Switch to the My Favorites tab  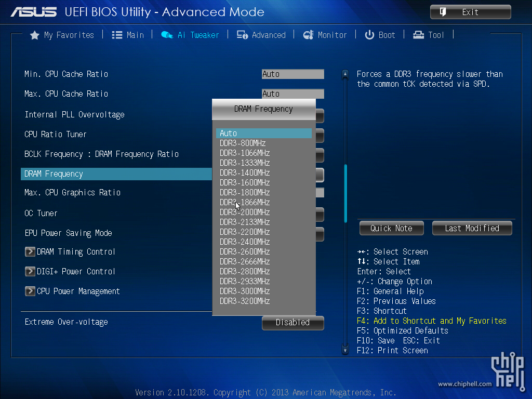point(62,35)
